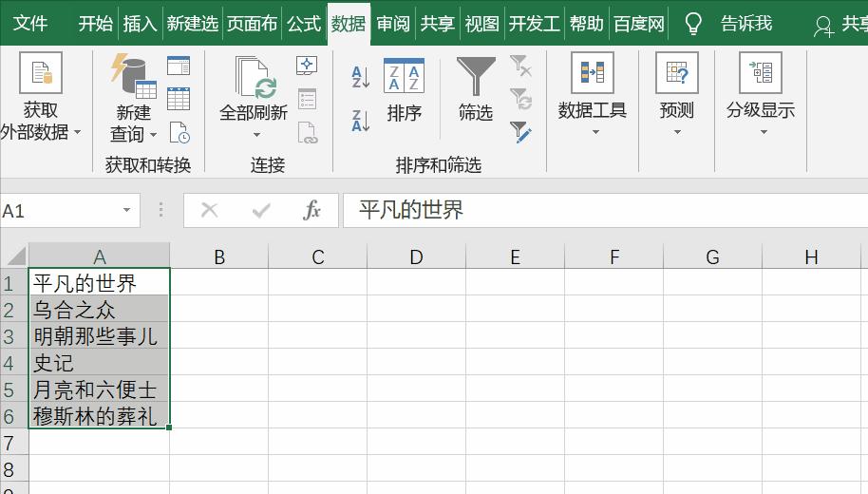
Task: Click the cell containing 明朝那些事儿
Action: point(99,335)
